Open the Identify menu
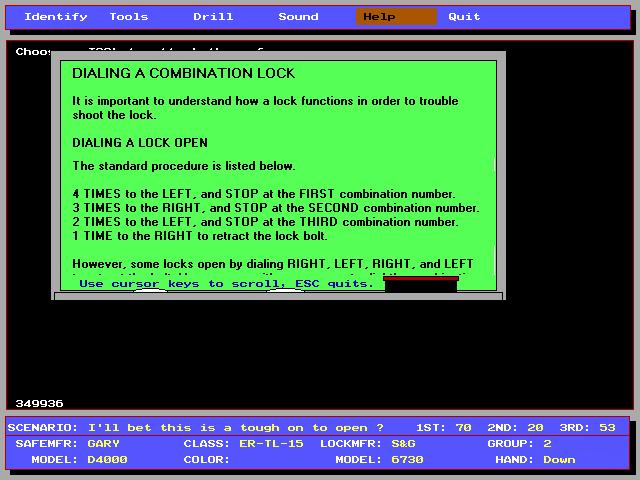Viewport: 640px width, 480px height. tap(56, 17)
